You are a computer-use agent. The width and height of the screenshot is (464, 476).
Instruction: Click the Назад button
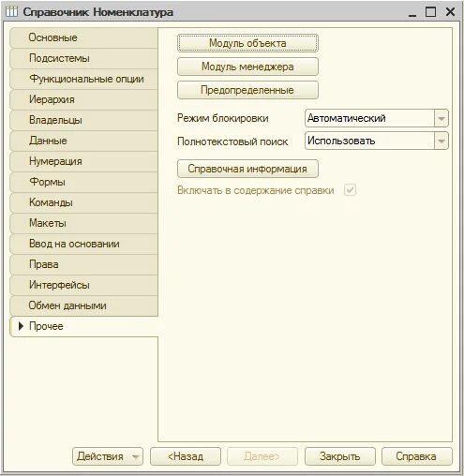pyautogui.click(x=186, y=456)
